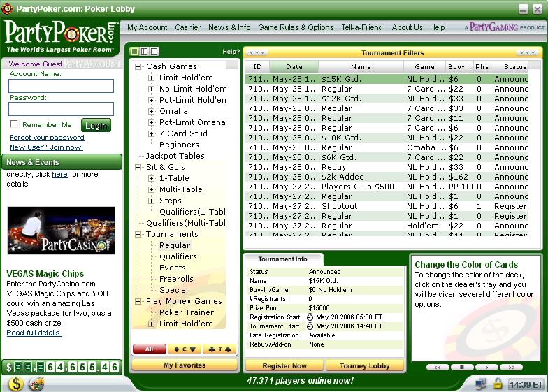This screenshot has height=392, width=548.
Task: Expand the Multi-Table node
Action: [x=151, y=189]
